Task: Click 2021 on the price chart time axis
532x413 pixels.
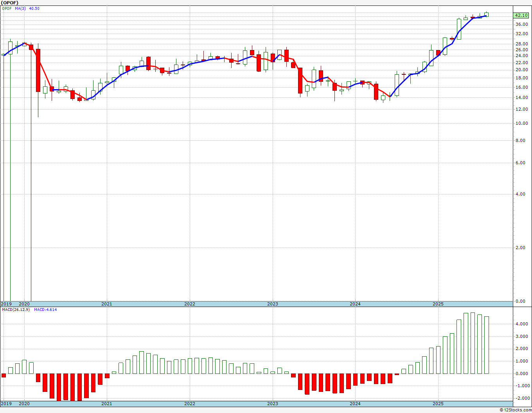Action: 107,304
